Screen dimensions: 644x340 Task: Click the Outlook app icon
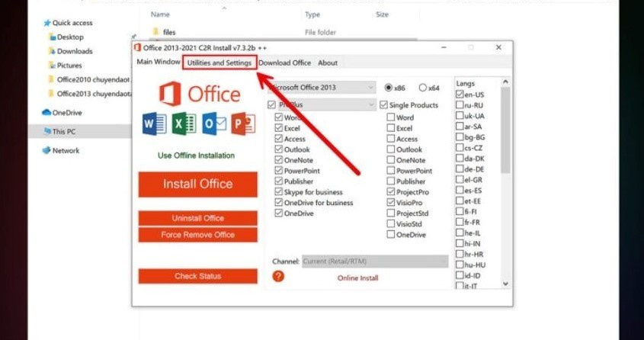point(214,123)
